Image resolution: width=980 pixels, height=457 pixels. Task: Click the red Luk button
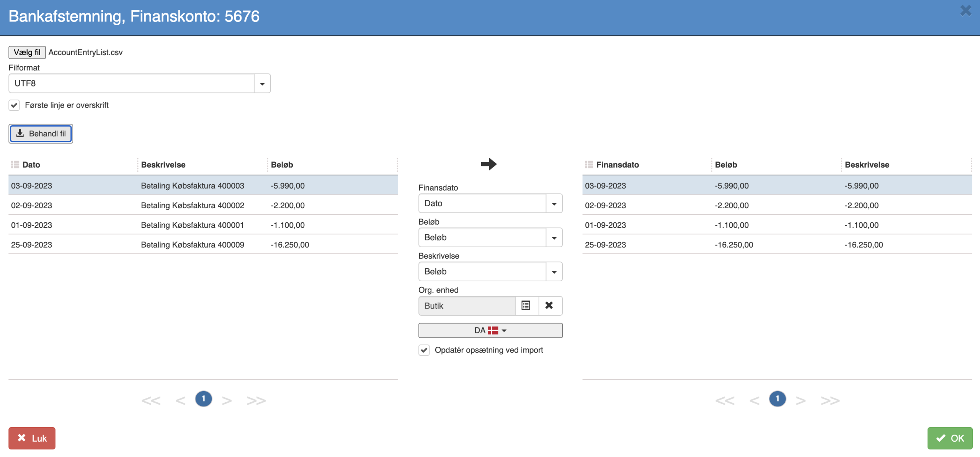pyautogui.click(x=32, y=438)
